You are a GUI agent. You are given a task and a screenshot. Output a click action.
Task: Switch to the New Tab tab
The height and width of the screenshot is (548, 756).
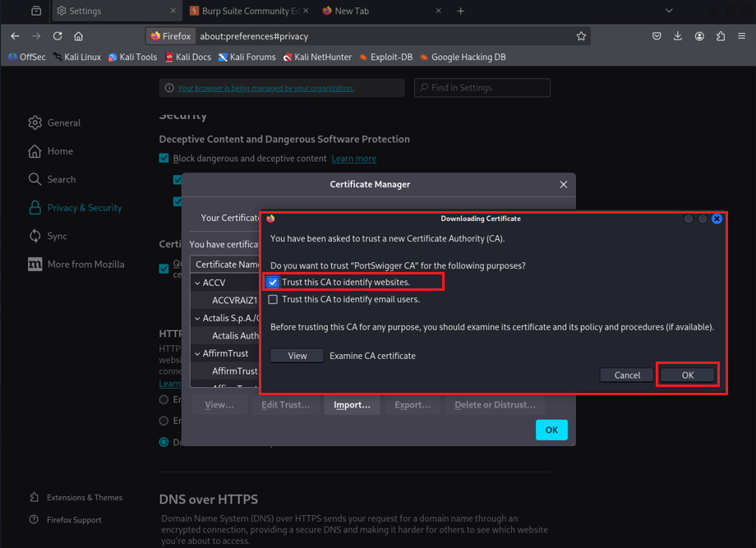coord(382,11)
